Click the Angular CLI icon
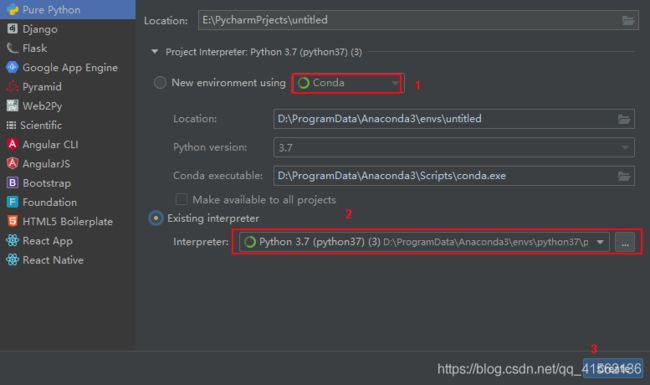The width and height of the screenshot is (650, 385). (x=12, y=144)
